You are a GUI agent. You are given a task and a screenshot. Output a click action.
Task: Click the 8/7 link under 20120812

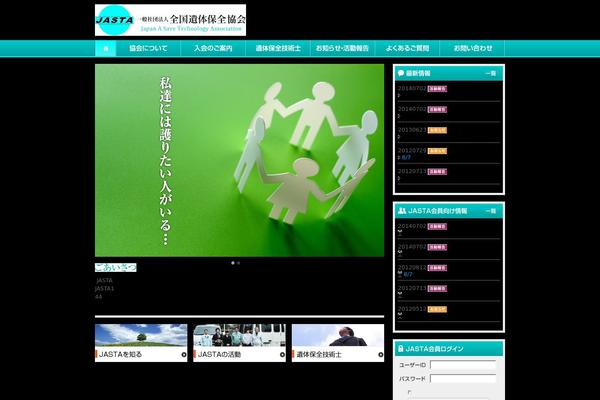pyautogui.click(x=408, y=274)
